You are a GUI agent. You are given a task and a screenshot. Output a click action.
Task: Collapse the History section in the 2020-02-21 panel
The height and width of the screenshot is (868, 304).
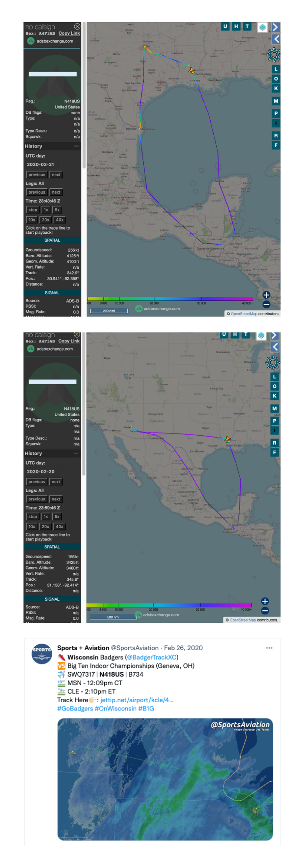(76, 146)
